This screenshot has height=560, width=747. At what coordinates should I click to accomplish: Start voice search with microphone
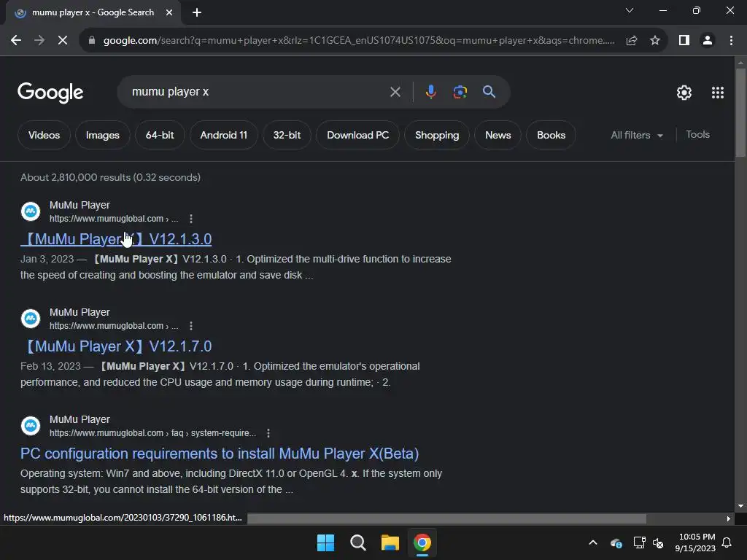click(x=430, y=92)
